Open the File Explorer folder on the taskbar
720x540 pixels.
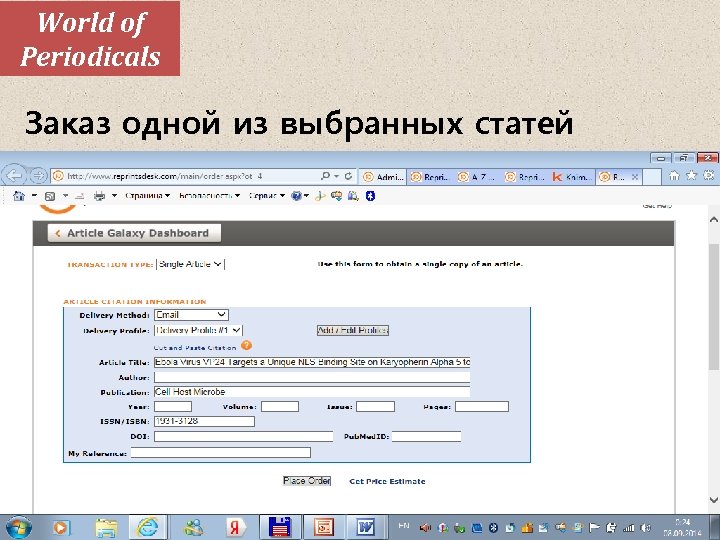click(106, 528)
